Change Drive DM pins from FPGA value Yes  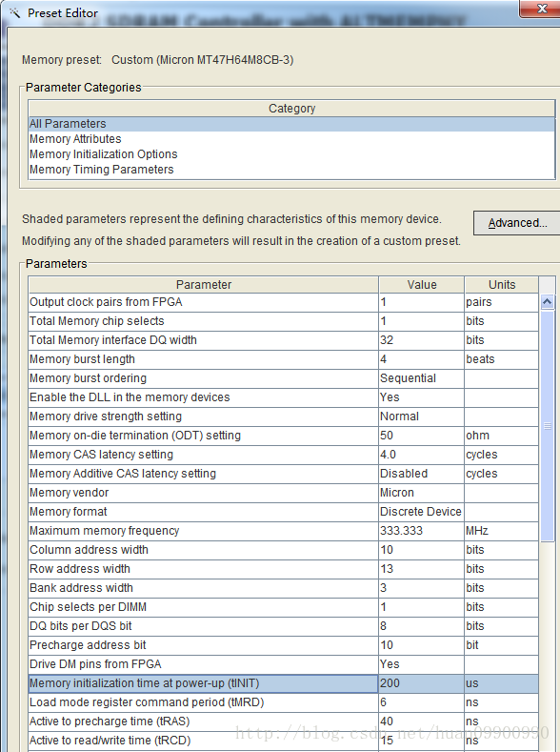click(x=422, y=664)
